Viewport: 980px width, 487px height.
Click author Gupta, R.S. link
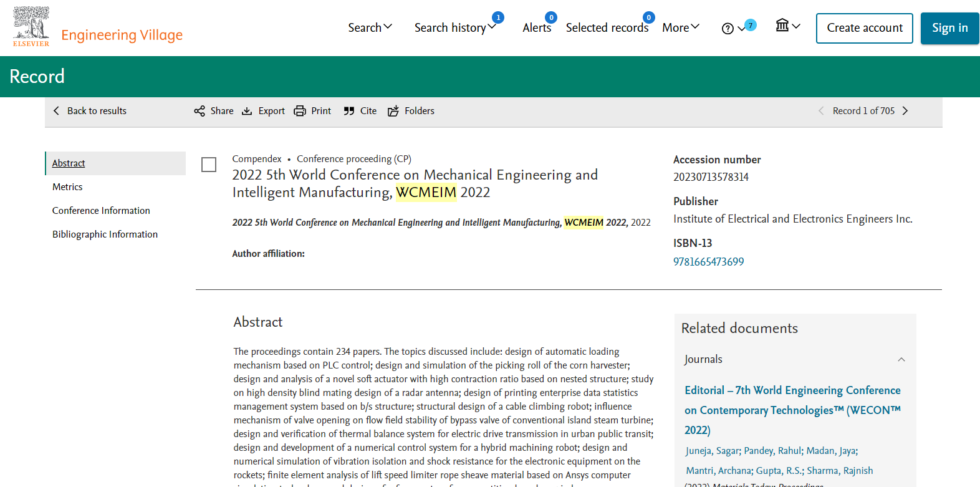pyautogui.click(x=780, y=471)
